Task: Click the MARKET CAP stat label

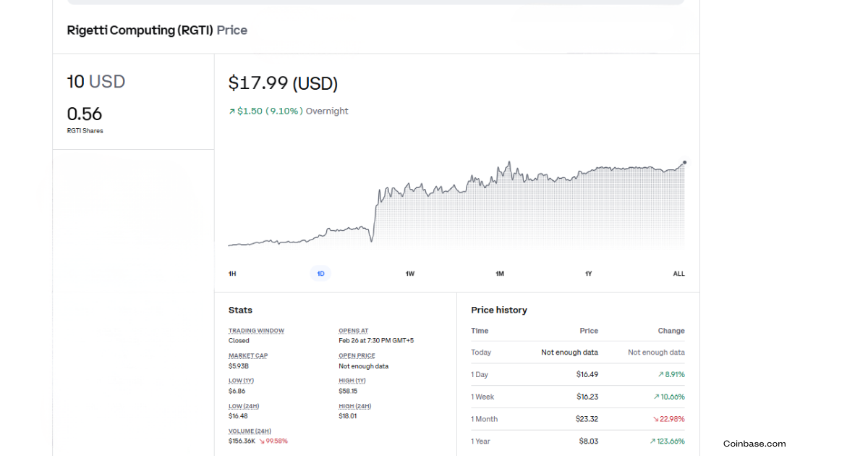Action: (x=248, y=356)
